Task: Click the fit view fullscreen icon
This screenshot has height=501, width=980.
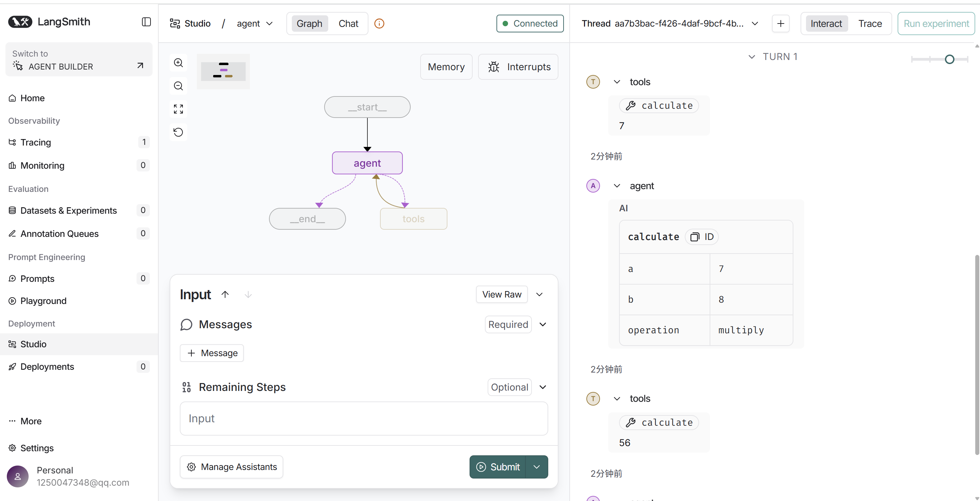Action: coord(178,109)
